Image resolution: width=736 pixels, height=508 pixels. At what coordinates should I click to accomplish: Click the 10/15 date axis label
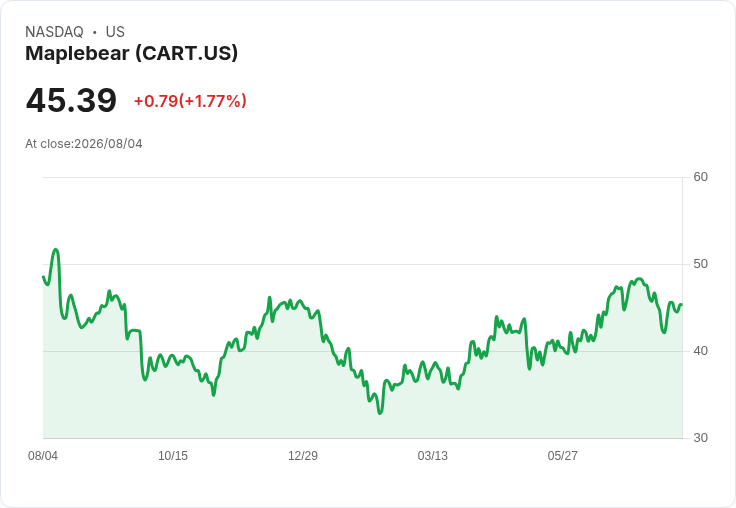pyautogui.click(x=173, y=456)
